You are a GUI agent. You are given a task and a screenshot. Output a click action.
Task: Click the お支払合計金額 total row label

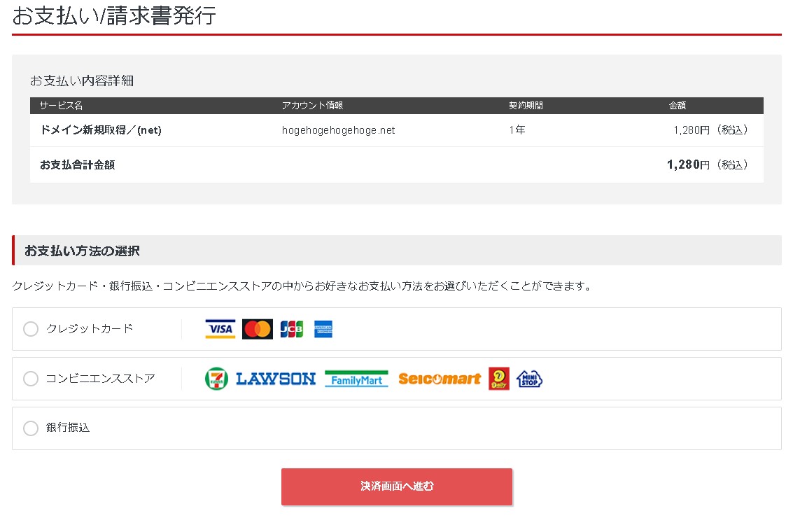click(77, 165)
